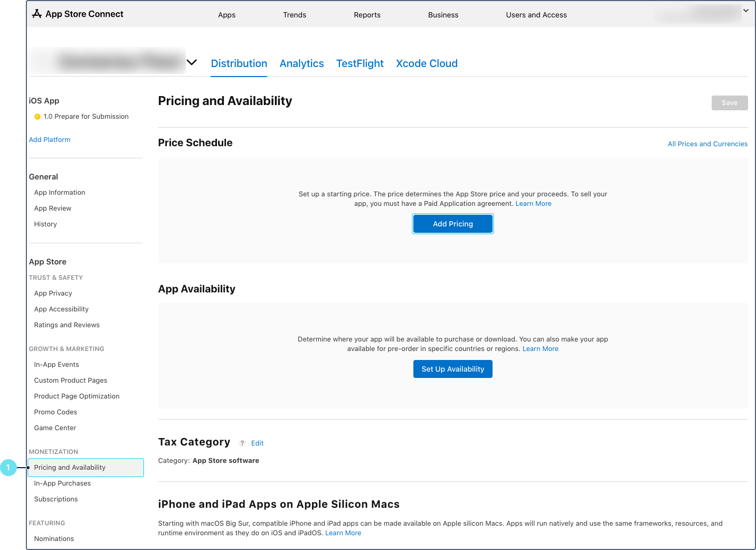756x550 pixels.
Task: Click Learn More under Apple Silicon Macs section
Action: 343,533
